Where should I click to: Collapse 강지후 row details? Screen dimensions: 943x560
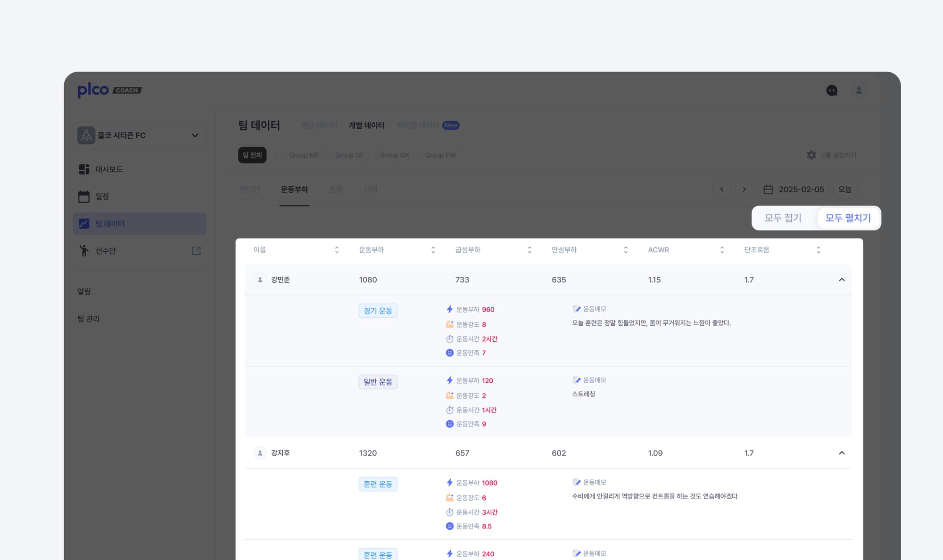click(x=842, y=453)
